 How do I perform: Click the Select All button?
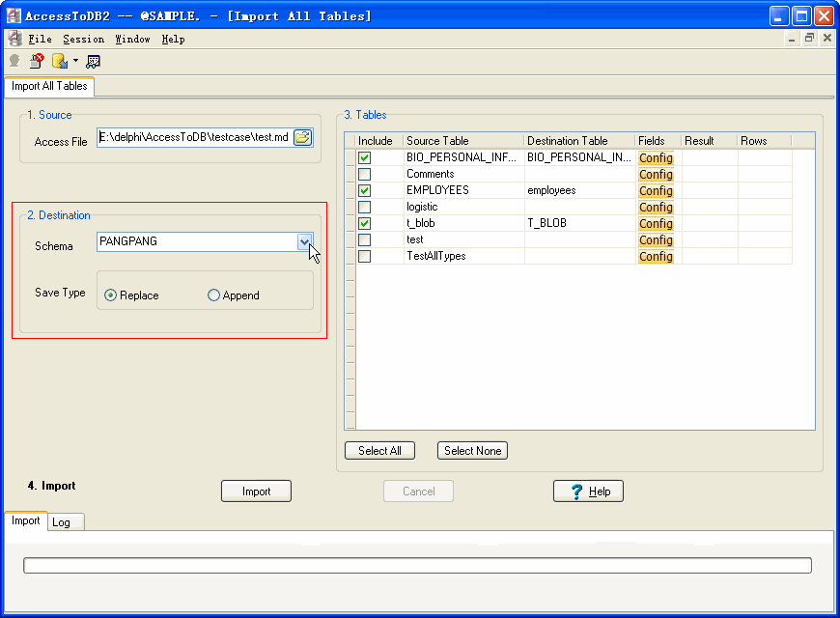coord(379,451)
